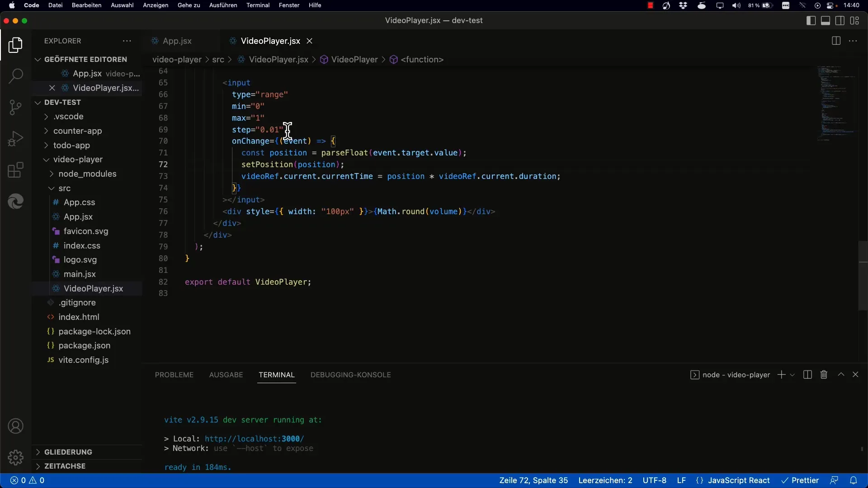Change end of line sequence LF
This screenshot has width=868, height=488.
(681, 480)
